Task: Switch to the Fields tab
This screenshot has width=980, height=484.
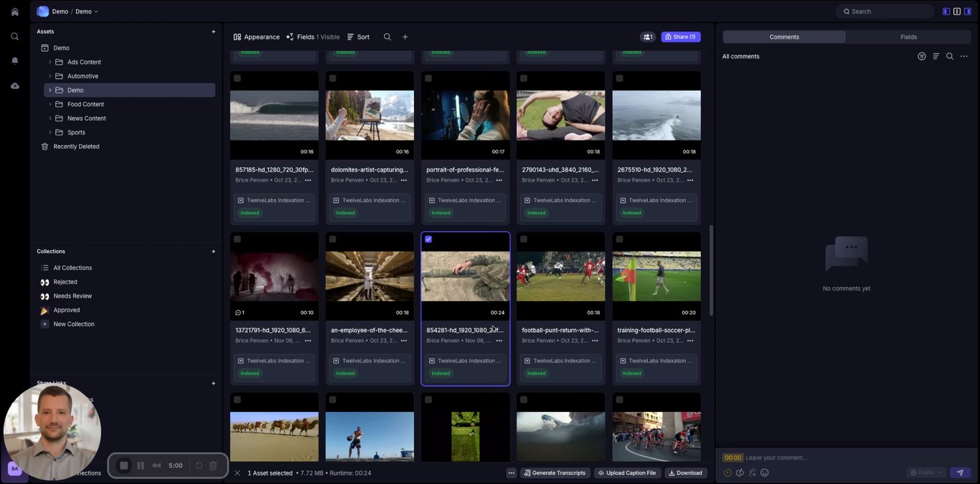Action: [908, 37]
